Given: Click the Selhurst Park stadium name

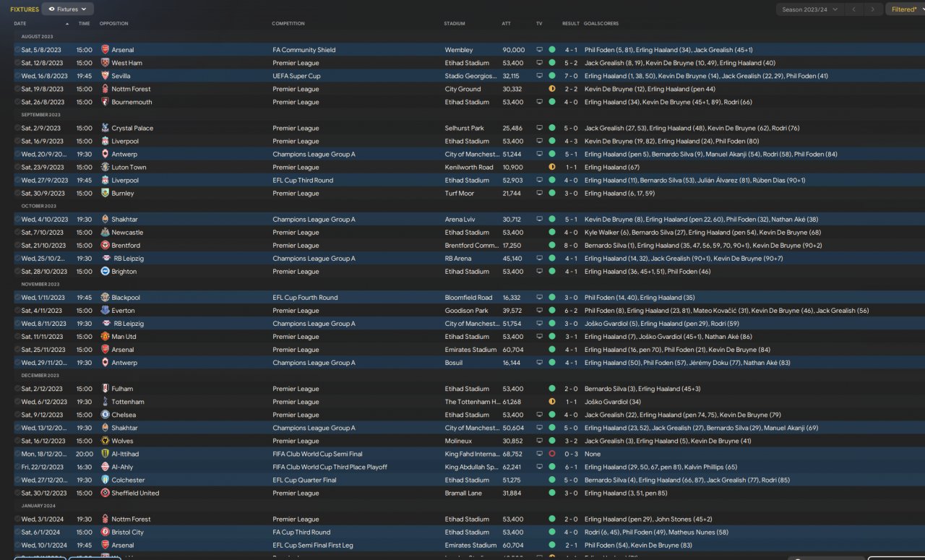Looking at the screenshot, I should 465,128.
